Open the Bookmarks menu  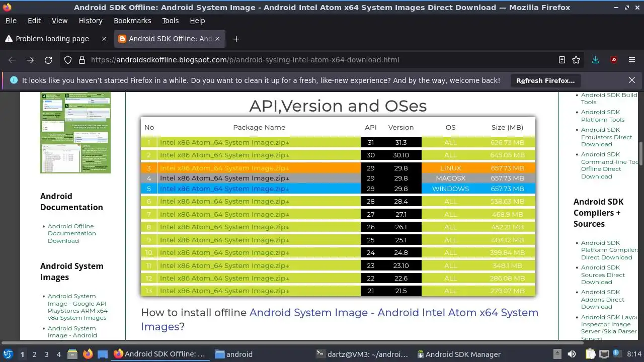pos(132,21)
